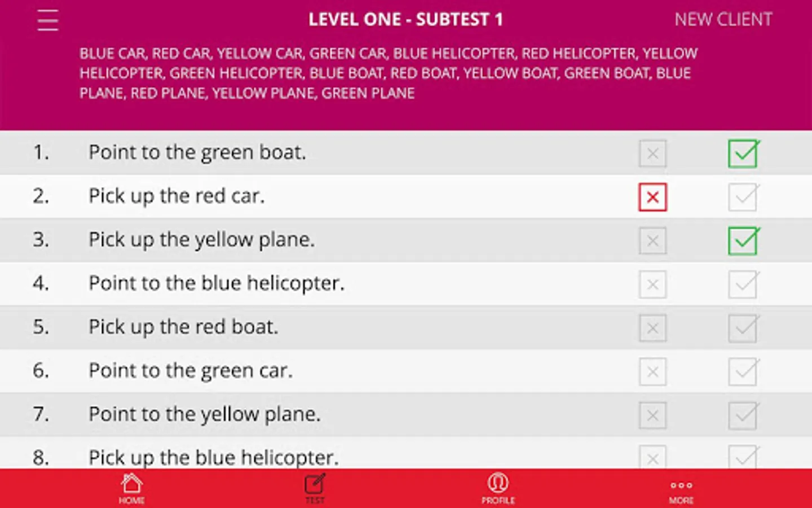Mark item 3 yellow plane as incorrect

(652, 241)
